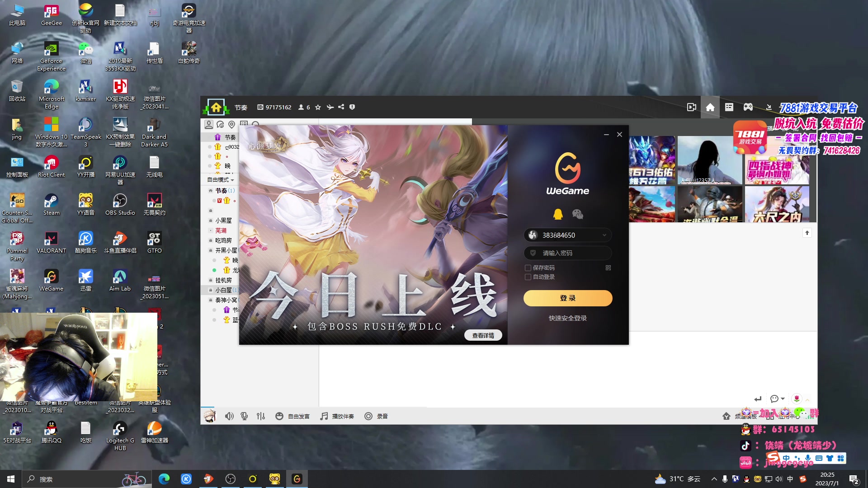
Task: Click the flower gift icon in chat bar
Action: click(x=797, y=399)
